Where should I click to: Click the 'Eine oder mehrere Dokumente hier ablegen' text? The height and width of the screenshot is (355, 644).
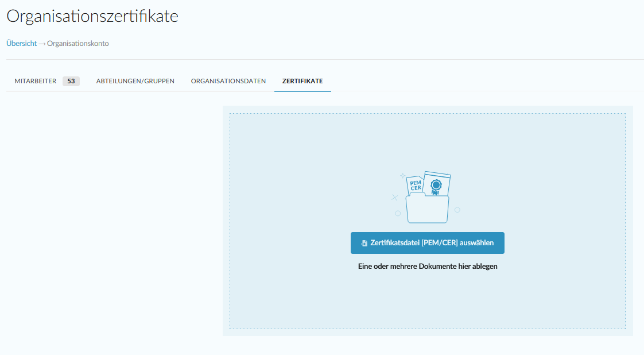[x=427, y=267]
